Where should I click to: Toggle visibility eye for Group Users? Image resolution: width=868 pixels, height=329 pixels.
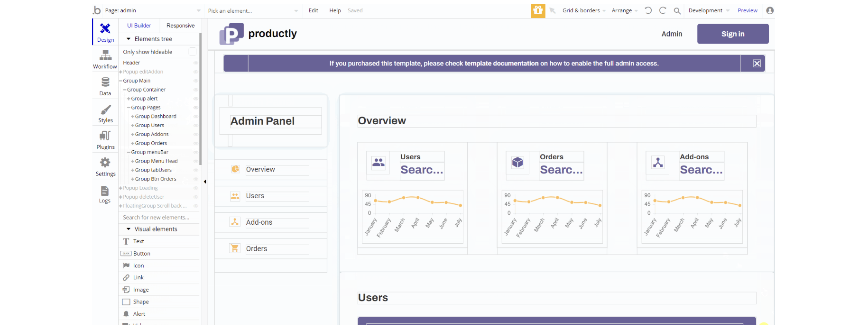click(195, 126)
